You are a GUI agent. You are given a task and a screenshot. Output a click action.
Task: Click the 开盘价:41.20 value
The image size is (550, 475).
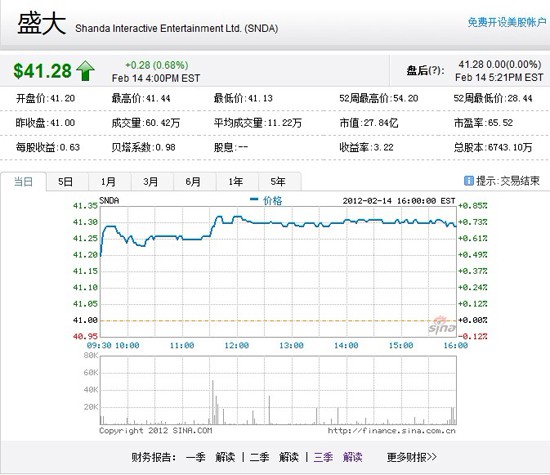click(46, 98)
